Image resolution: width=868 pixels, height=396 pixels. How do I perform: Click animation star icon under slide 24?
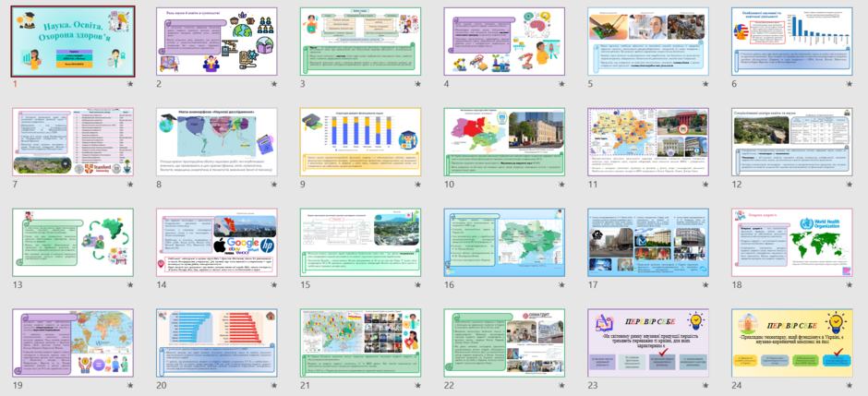coord(850,386)
